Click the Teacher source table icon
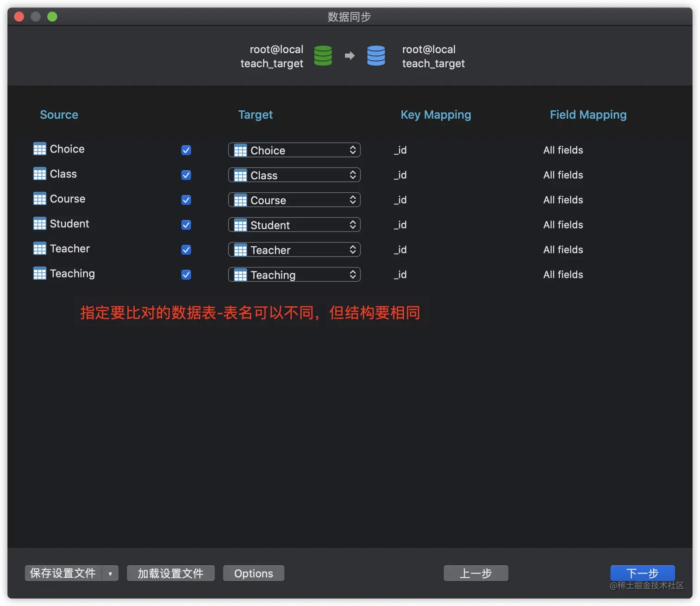This screenshot has height=606, width=700. (40, 249)
